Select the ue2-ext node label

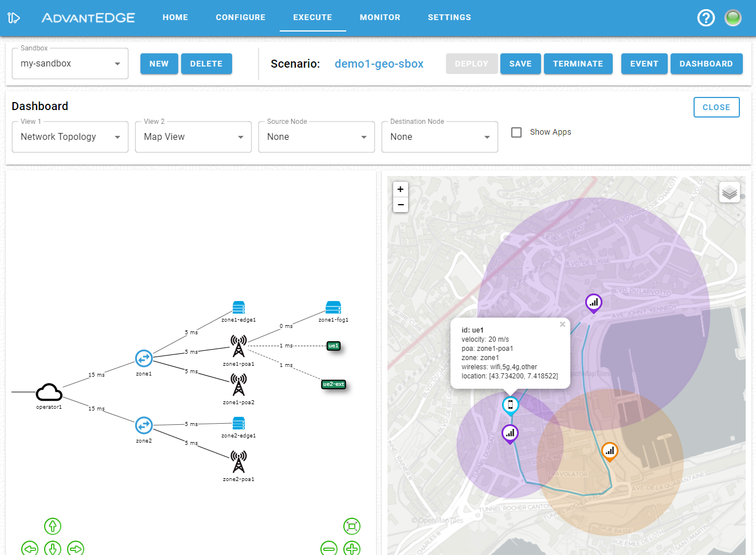[334, 384]
